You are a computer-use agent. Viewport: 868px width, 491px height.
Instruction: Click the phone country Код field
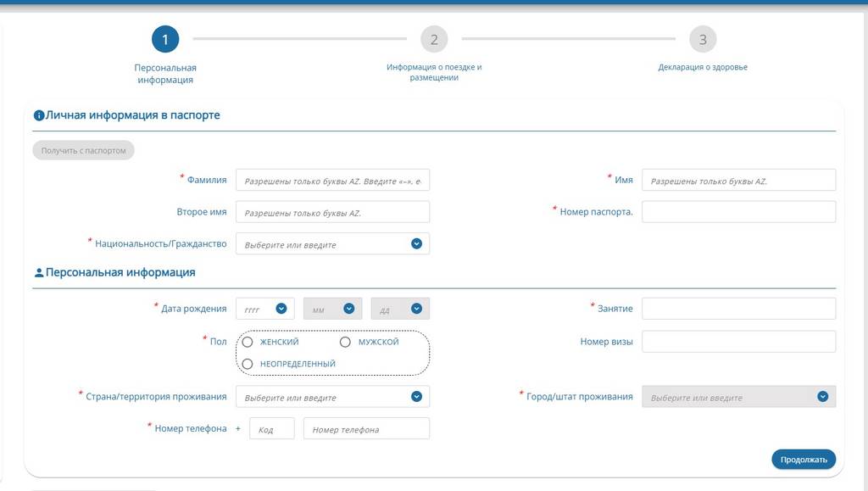click(x=271, y=429)
